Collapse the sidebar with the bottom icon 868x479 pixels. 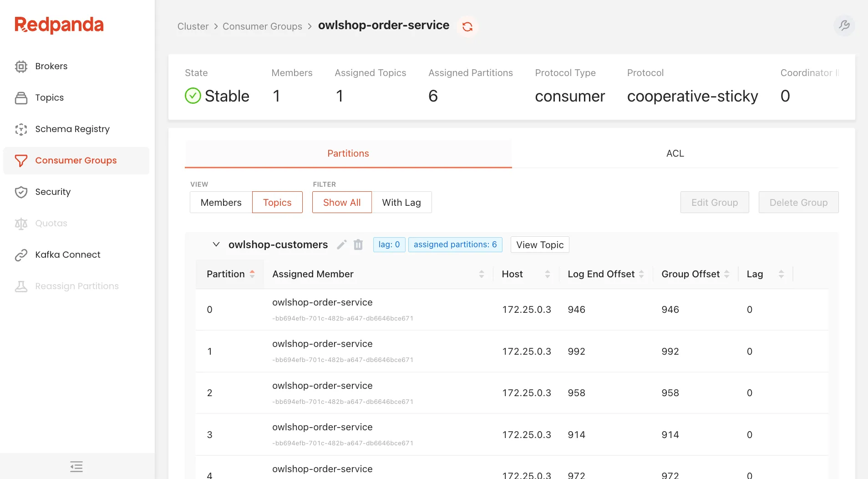(x=76, y=466)
